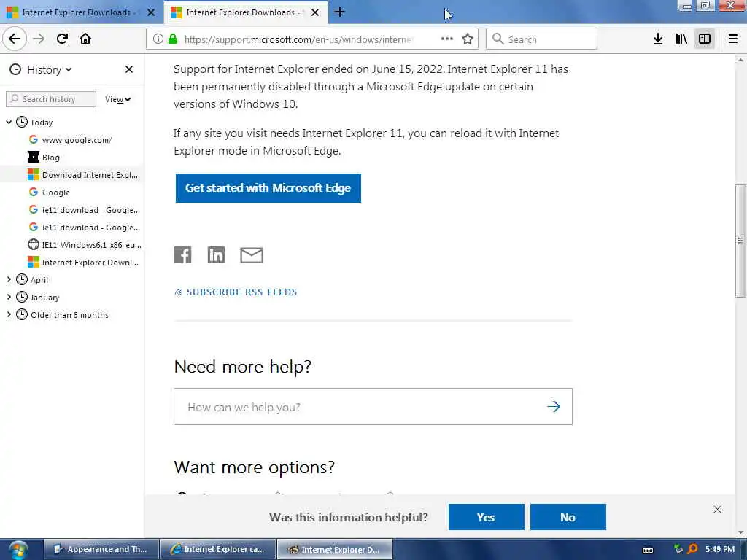The image size is (747, 560).
Task: Open Appearance and Th... taskbar window
Action: tap(101, 550)
